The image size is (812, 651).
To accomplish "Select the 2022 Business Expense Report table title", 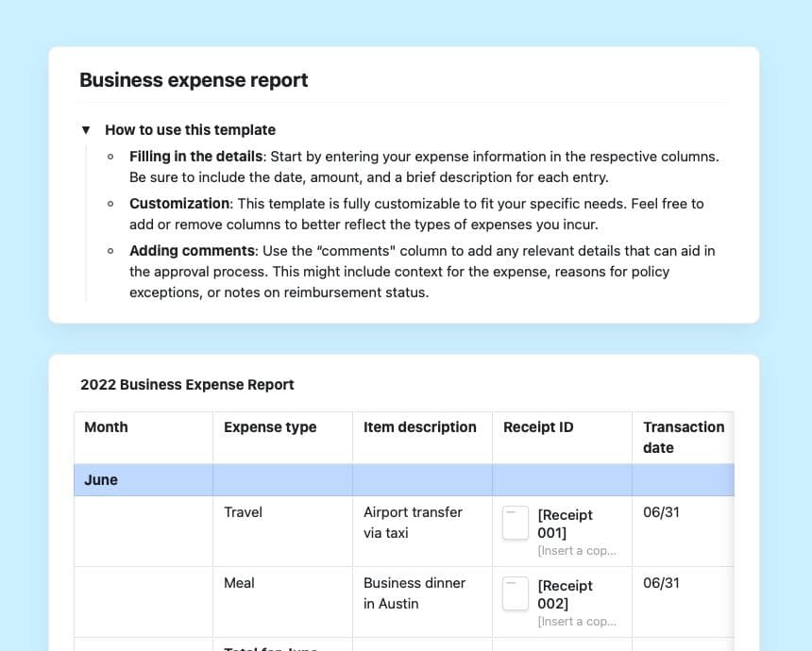I will coord(187,385).
